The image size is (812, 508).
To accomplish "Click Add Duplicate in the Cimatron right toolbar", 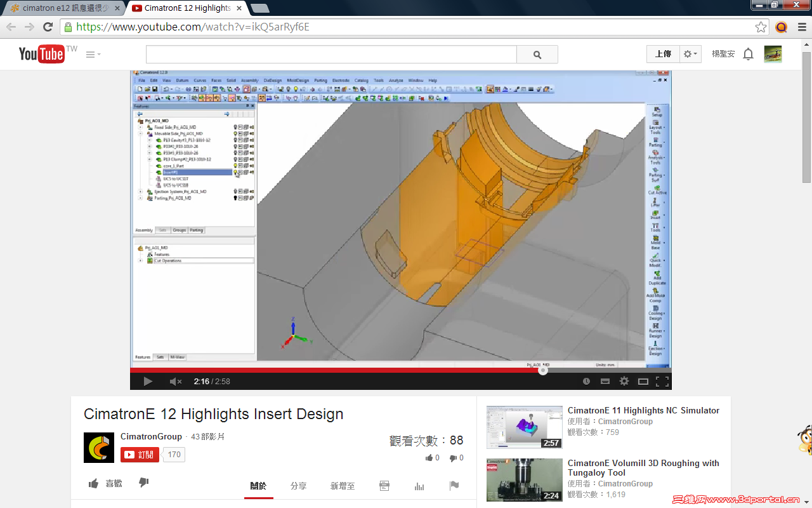I will (656, 278).
